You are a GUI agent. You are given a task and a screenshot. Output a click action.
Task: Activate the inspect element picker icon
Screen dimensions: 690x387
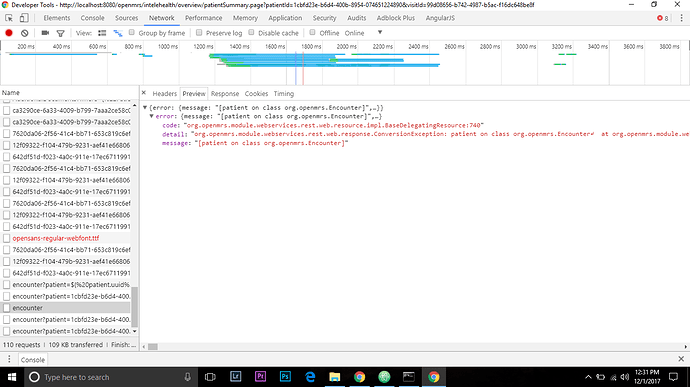coord(9,18)
